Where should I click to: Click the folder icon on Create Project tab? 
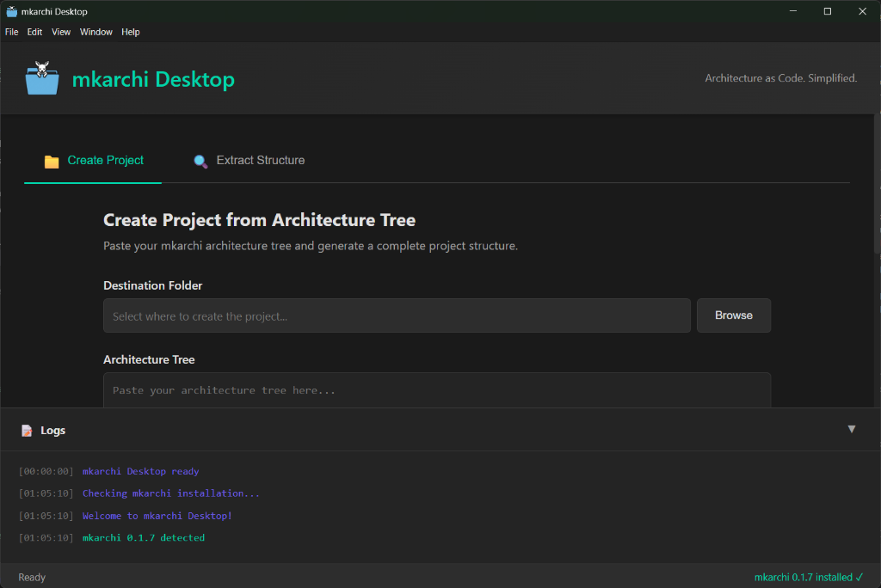coord(52,160)
